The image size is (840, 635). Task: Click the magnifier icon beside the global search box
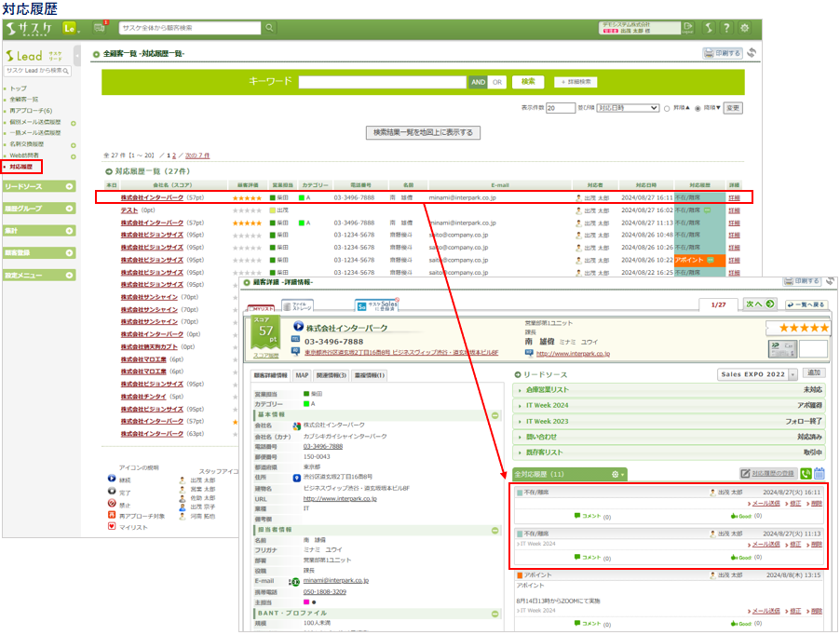coord(269,28)
